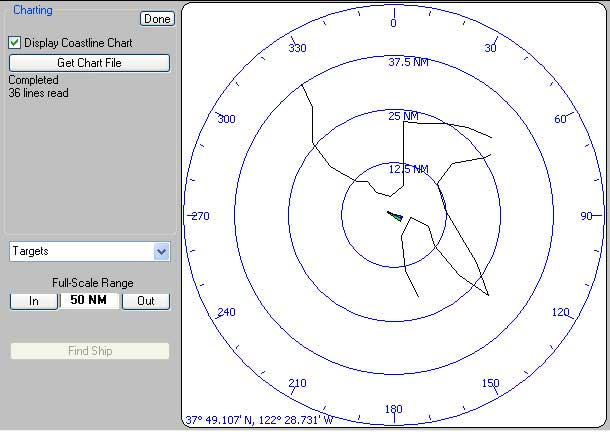Click the 12.5 NM range ring label
610x432 pixels.
coord(408,169)
